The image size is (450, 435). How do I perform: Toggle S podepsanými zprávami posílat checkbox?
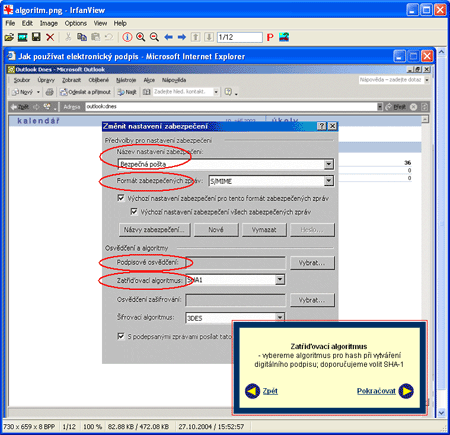click(x=121, y=336)
